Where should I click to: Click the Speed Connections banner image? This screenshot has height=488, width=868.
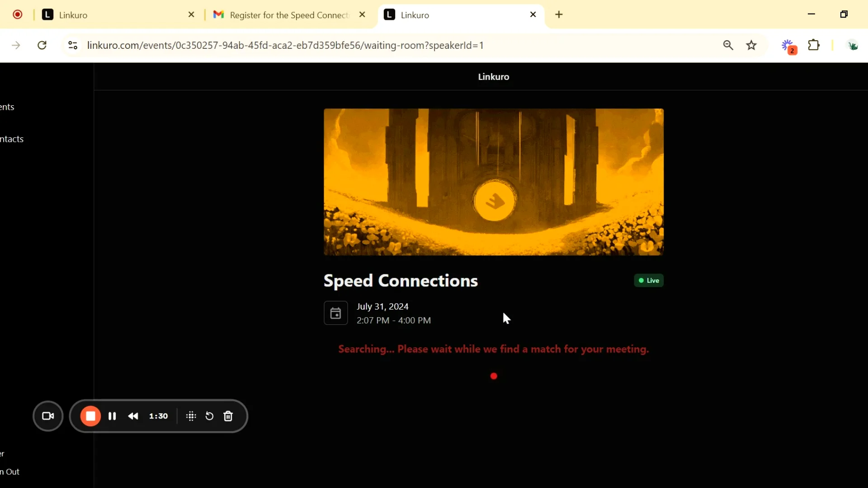click(x=493, y=182)
